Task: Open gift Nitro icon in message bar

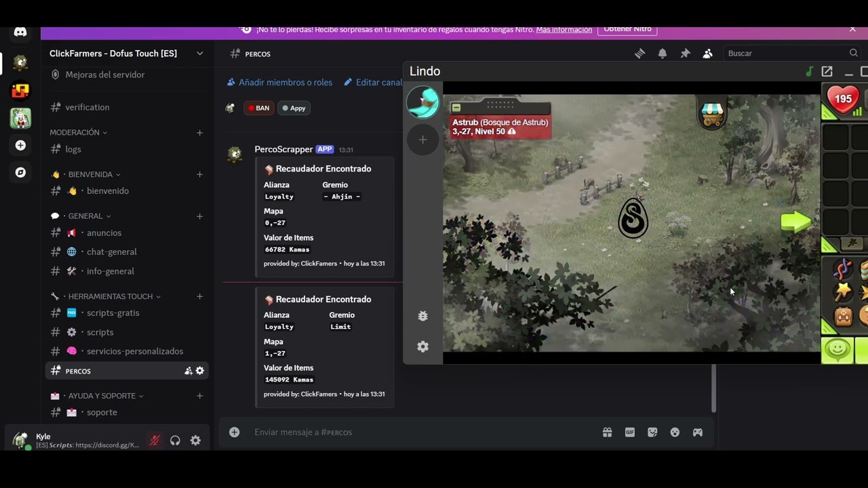Action: pyautogui.click(x=607, y=432)
